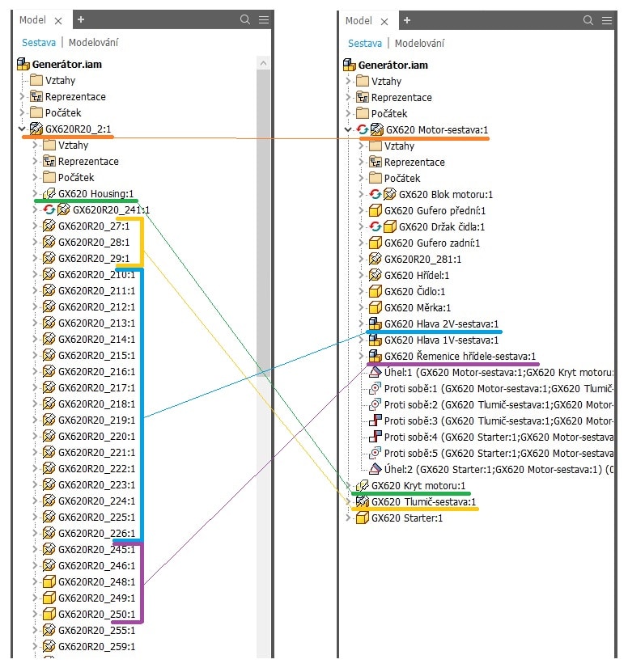
Task: Add new tab with plus in right panel
Action: (407, 20)
